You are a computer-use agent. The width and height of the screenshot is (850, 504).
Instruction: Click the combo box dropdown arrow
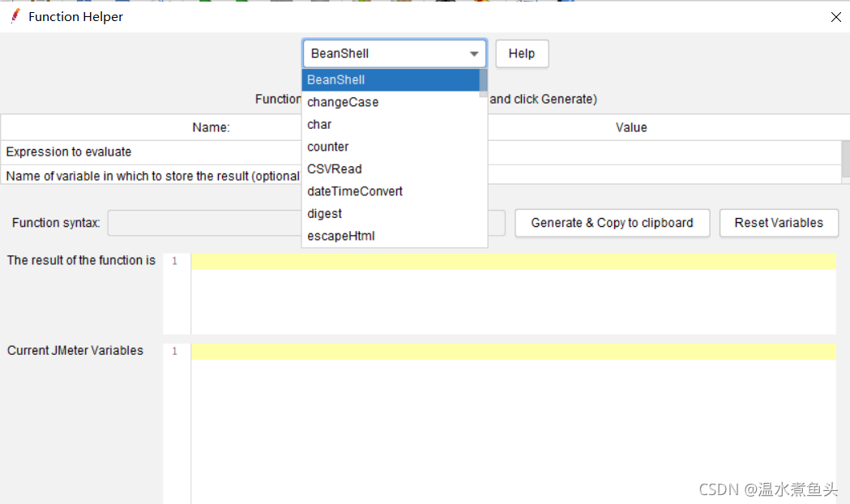[x=474, y=53]
